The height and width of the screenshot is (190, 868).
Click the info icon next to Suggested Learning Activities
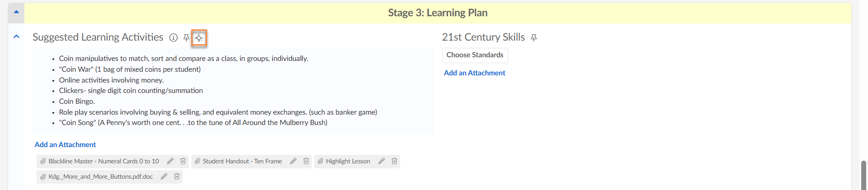click(x=173, y=38)
